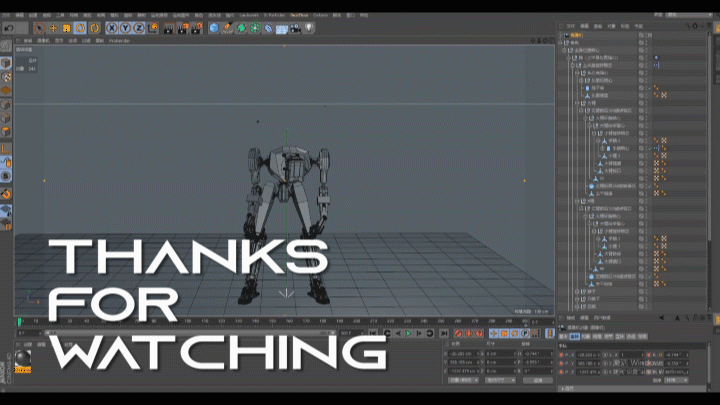Toggle Z axis lock

[x=139, y=28]
